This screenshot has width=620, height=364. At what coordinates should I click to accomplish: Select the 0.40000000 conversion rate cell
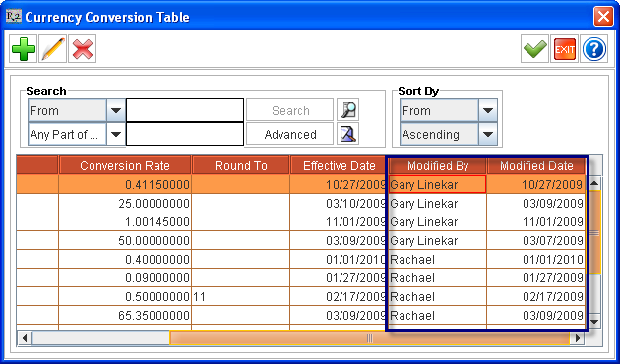[x=125, y=260]
